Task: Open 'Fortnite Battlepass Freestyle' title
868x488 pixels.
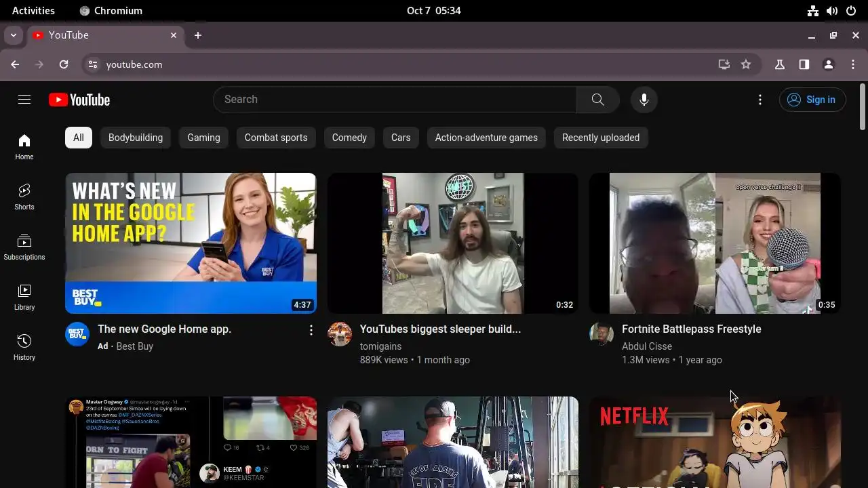Action: click(692, 329)
